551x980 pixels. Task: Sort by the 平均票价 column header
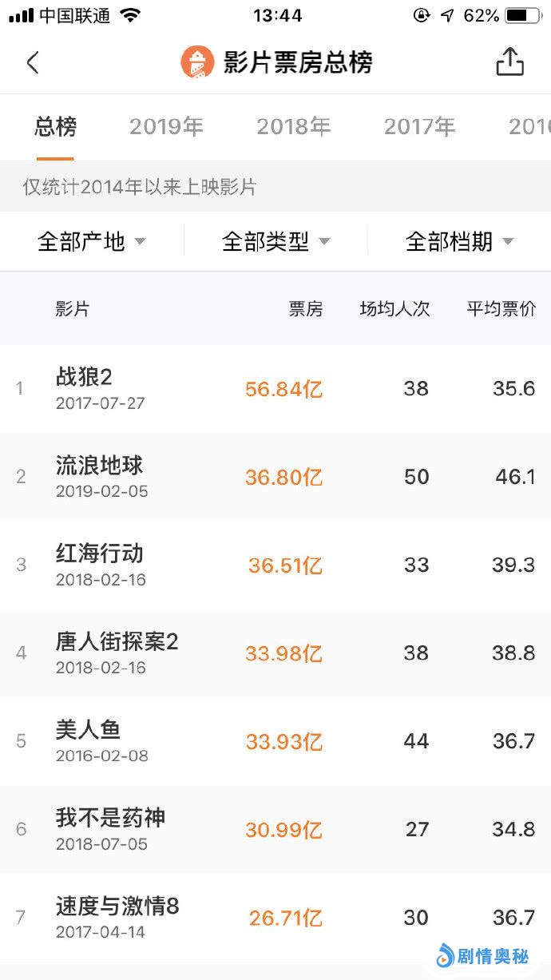501,309
